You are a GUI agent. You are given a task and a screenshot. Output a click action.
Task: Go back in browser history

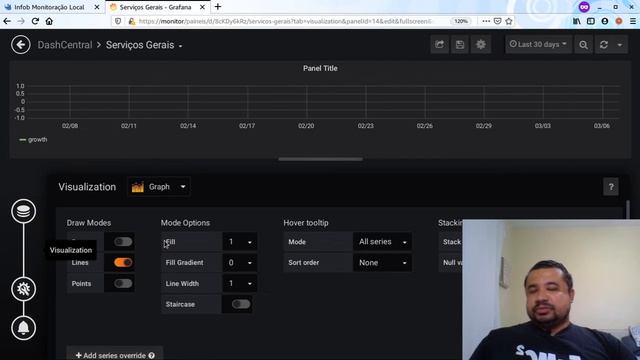point(7,21)
